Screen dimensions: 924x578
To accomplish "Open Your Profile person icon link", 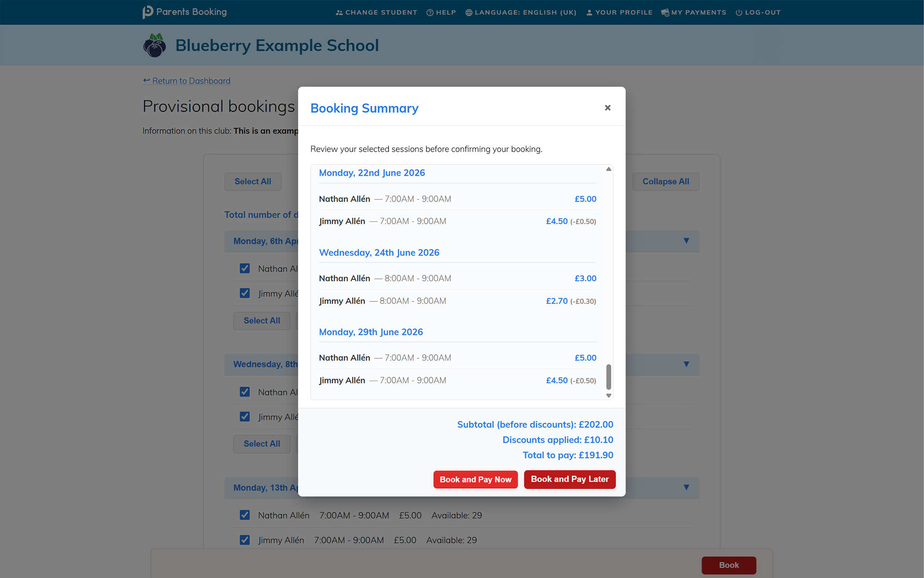I will [619, 12].
